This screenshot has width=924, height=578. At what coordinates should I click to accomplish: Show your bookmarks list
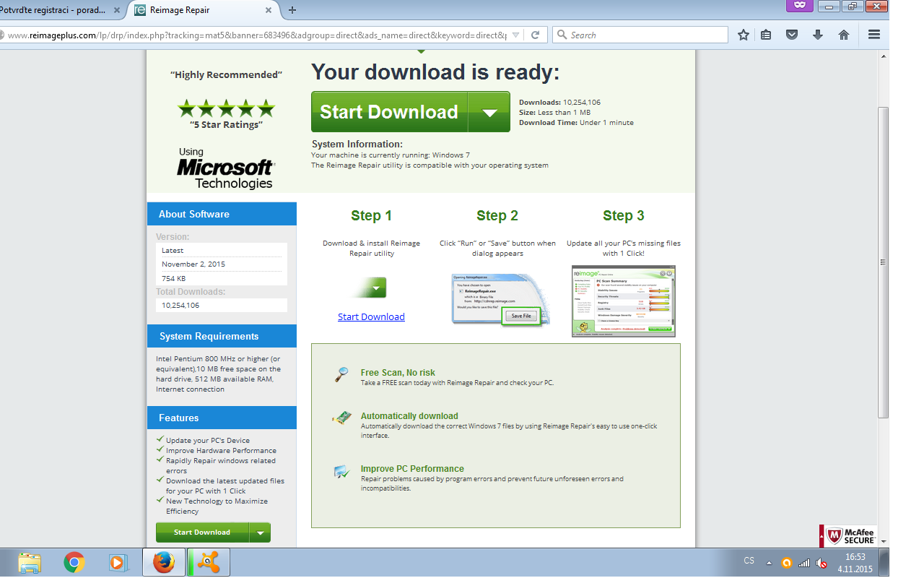tap(766, 35)
